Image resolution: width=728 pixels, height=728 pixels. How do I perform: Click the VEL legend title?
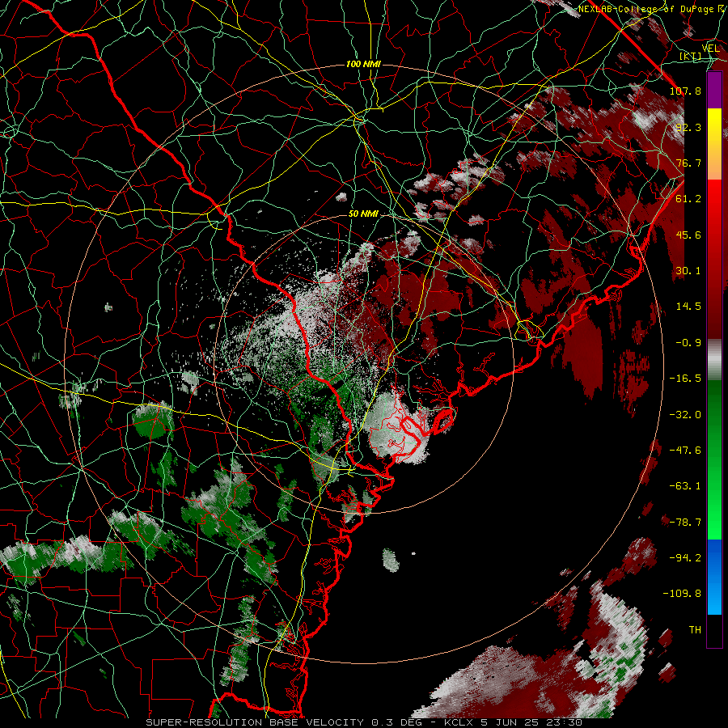[710, 49]
